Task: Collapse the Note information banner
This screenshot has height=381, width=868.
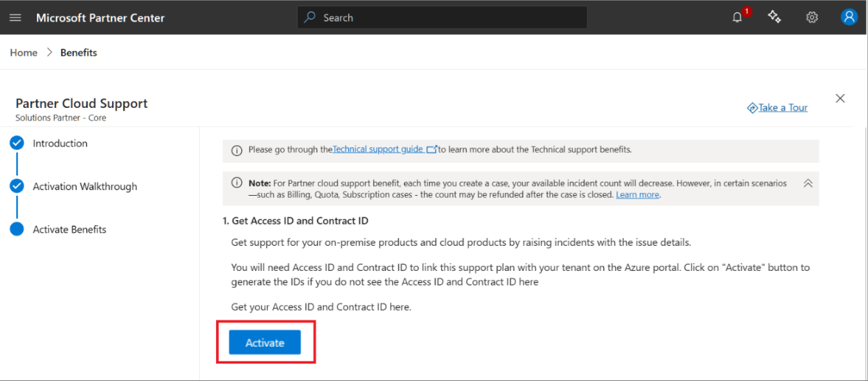Action: pos(808,183)
